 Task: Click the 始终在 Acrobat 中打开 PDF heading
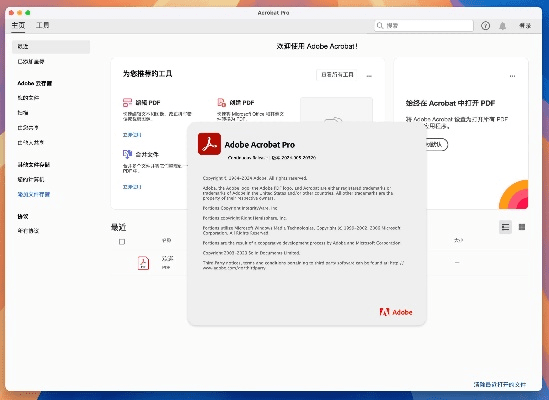coord(450,103)
